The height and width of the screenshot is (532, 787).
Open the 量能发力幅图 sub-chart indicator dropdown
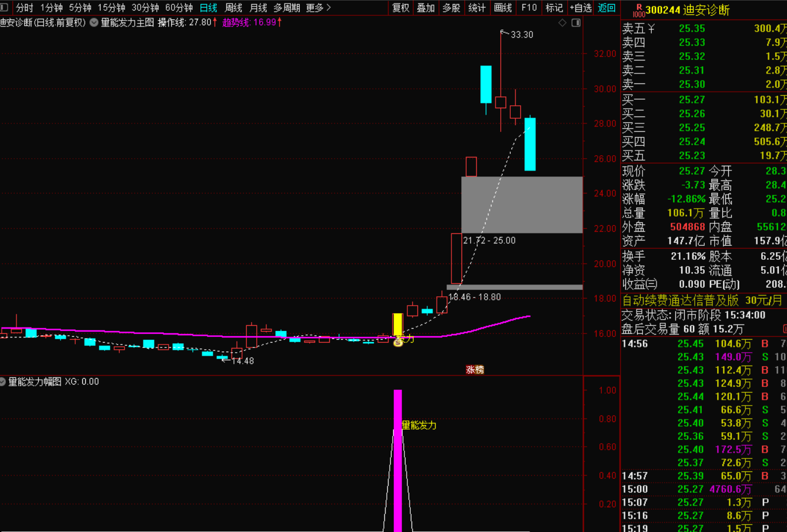(x=4, y=382)
